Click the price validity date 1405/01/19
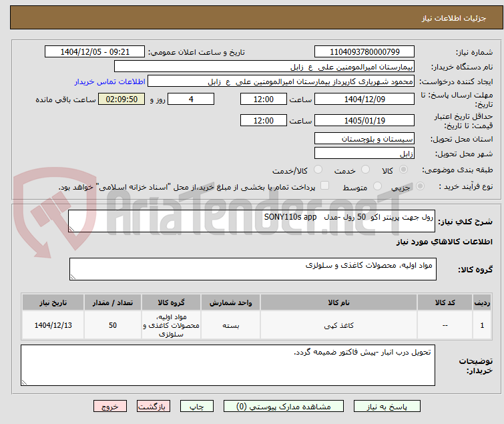The width and height of the screenshot is (504, 424). pyautogui.click(x=364, y=120)
